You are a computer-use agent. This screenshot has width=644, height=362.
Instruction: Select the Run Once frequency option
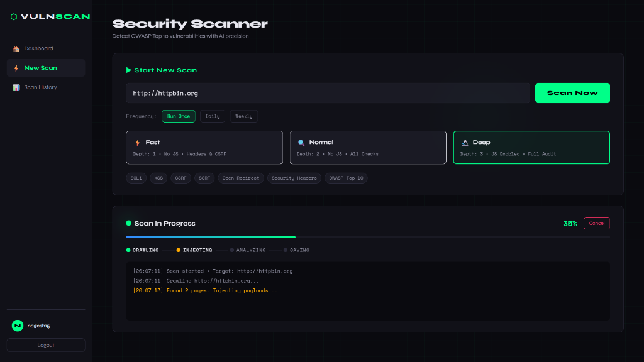pos(179,116)
